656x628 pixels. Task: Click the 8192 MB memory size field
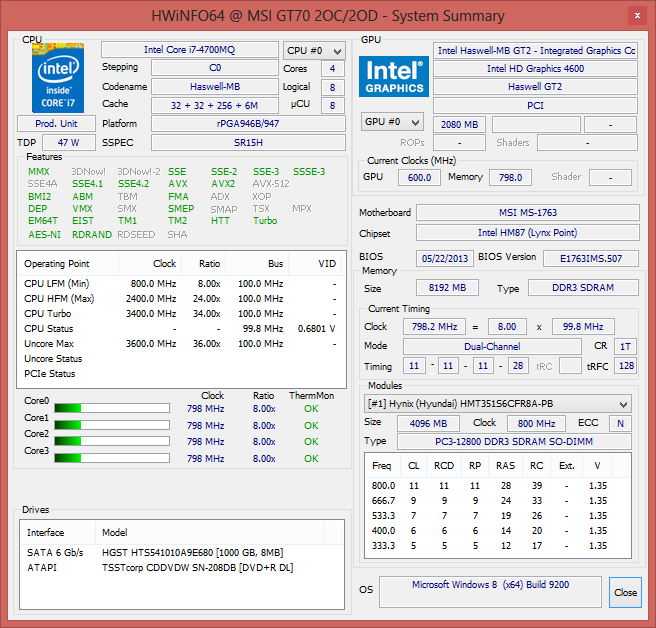coord(447,288)
